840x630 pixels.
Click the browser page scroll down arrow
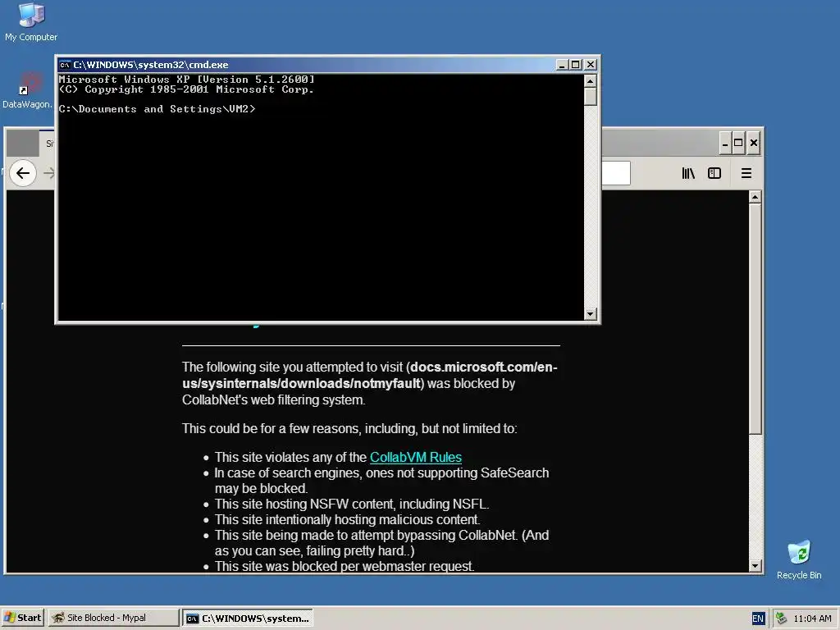point(755,566)
